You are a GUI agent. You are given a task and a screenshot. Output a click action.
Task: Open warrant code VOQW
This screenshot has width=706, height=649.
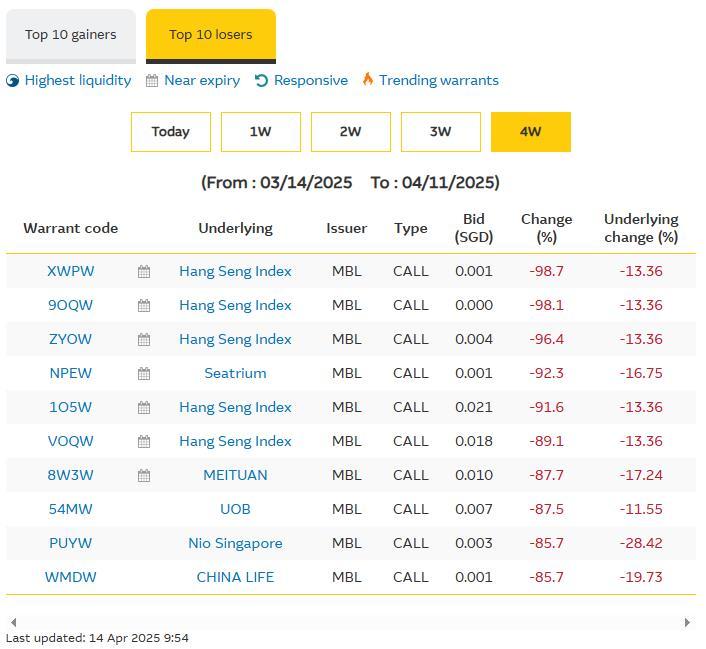[x=71, y=441]
